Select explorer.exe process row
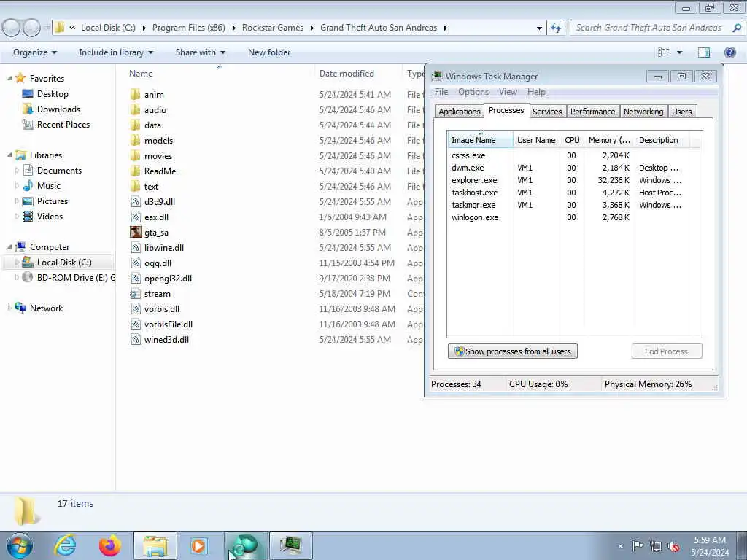This screenshot has height=560, width=747. point(575,180)
